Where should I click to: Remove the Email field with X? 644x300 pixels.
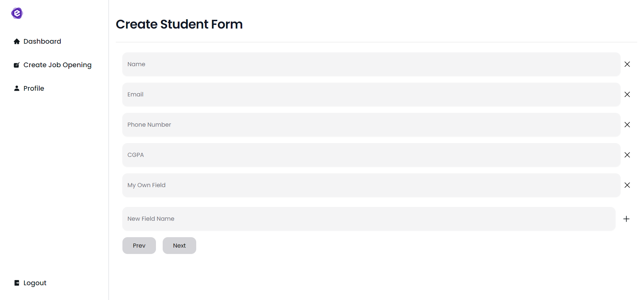[x=627, y=94]
